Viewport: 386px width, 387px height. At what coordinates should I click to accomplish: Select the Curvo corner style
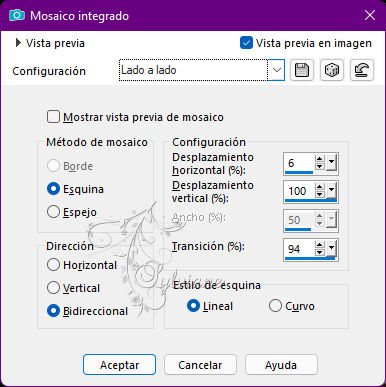click(x=275, y=306)
